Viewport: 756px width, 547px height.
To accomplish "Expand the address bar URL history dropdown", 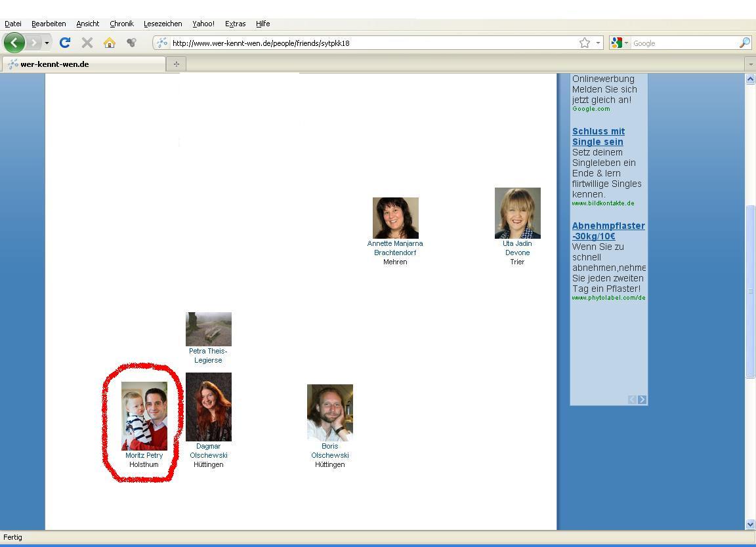I will [598, 43].
